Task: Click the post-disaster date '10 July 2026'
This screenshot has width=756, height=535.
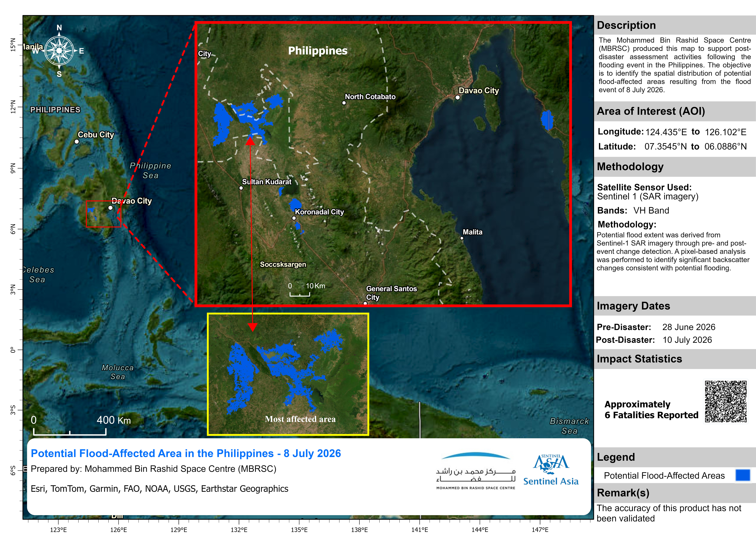Action: pyautogui.click(x=687, y=340)
